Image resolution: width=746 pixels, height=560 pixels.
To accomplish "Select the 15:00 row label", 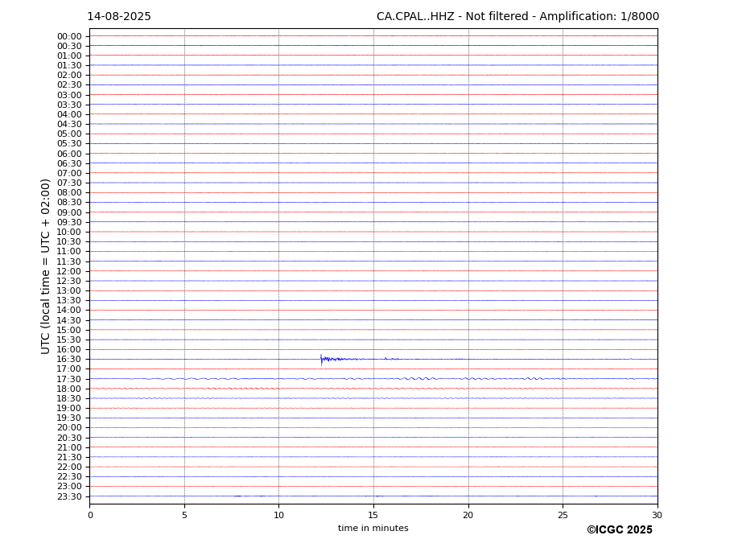I will [x=69, y=330].
